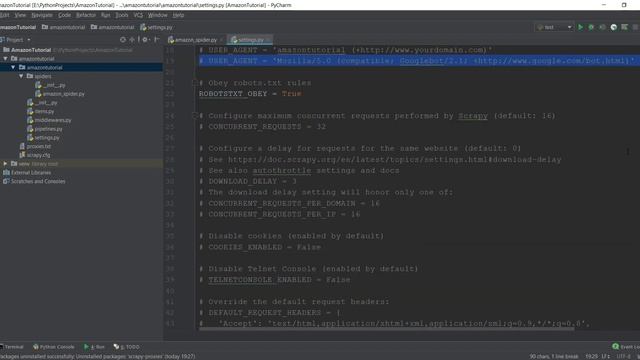Click the ROBOTSTXT_OBEY line in editor
Image resolution: width=640 pixels, height=360 pixels.
coord(250,94)
